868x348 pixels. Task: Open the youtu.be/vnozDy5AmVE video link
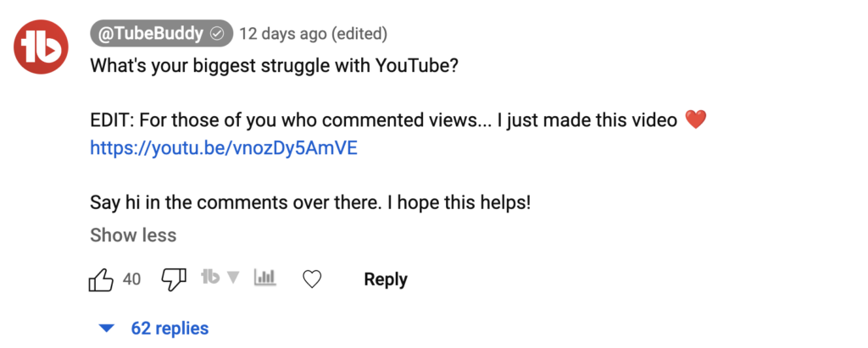pyautogui.click(x=224, y=148)
